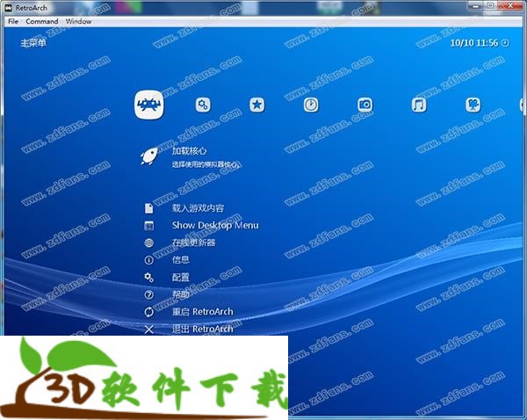Viewport: 527px width, 420px height.
Task: Click the 主菜单 title text
Action: click(x=33, y=43)
